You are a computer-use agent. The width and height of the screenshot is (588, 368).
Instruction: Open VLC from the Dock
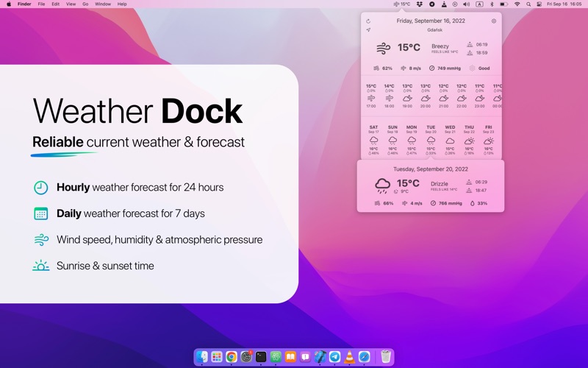point(350,357)
